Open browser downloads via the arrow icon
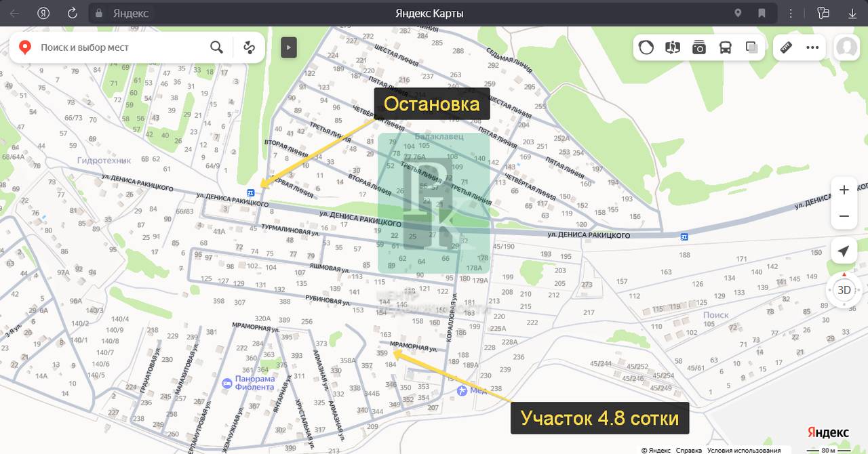This screenshot has width=868, height=454. coord(852,13)
